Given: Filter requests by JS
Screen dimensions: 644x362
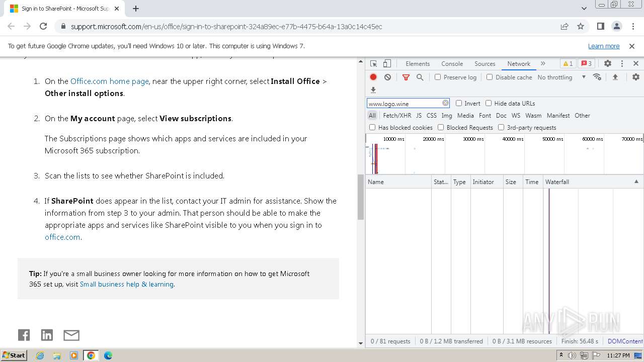Looking at the screenshot, I should tap(419, 115).
